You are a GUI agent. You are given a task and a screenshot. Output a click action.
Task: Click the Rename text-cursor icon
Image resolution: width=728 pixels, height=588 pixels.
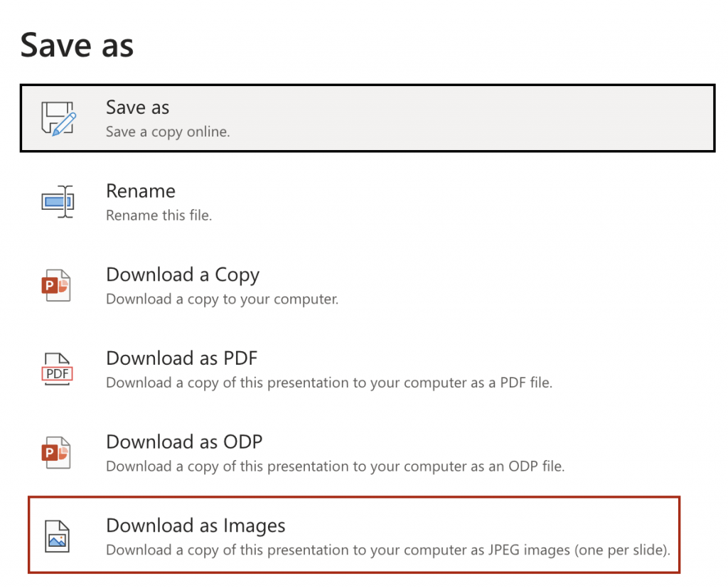58,202
